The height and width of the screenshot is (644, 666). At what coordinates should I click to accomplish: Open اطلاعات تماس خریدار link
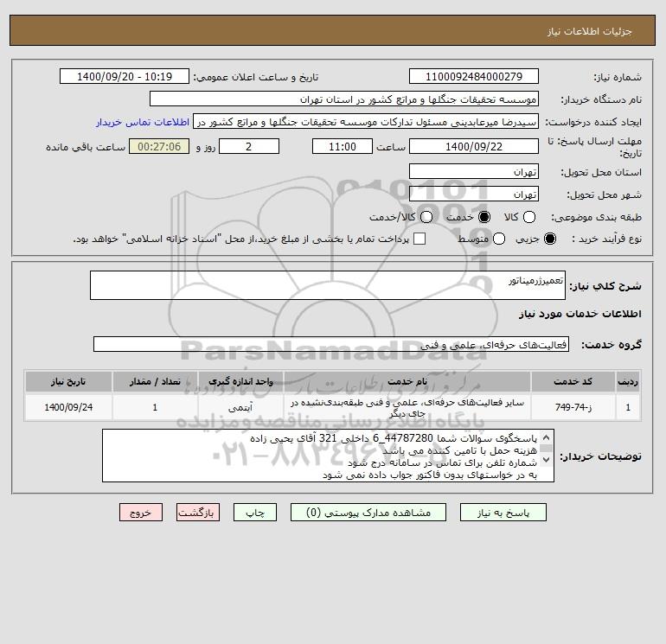click(x=143, y=122)
